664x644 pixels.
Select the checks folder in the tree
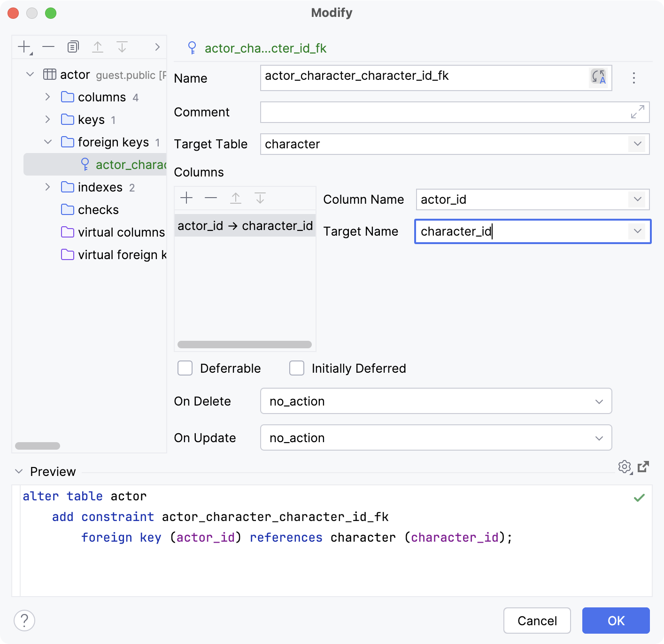[98, 210]
